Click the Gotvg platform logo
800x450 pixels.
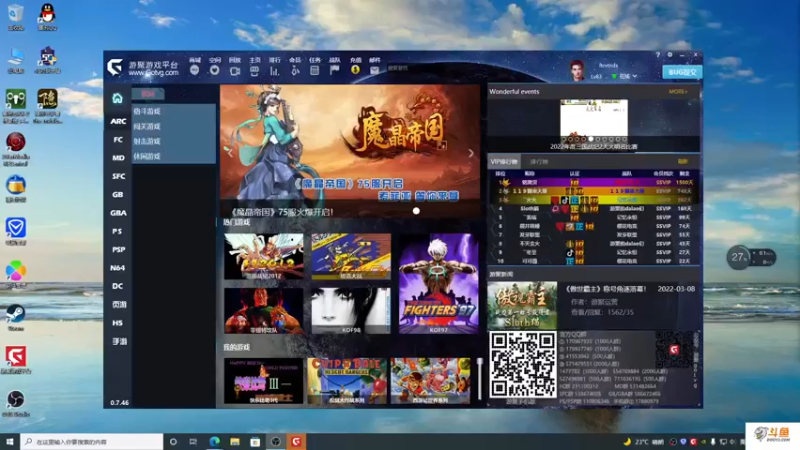tap(115, 67)
